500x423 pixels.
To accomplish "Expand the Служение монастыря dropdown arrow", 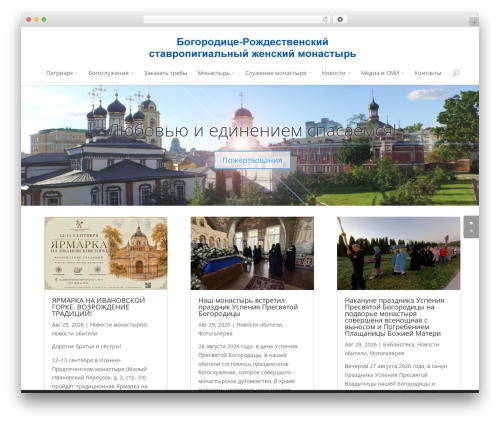I will [x=310, y=73].
